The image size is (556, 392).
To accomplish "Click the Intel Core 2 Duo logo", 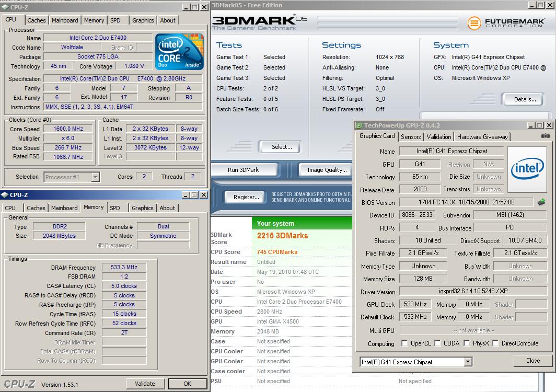I will 179,51.
